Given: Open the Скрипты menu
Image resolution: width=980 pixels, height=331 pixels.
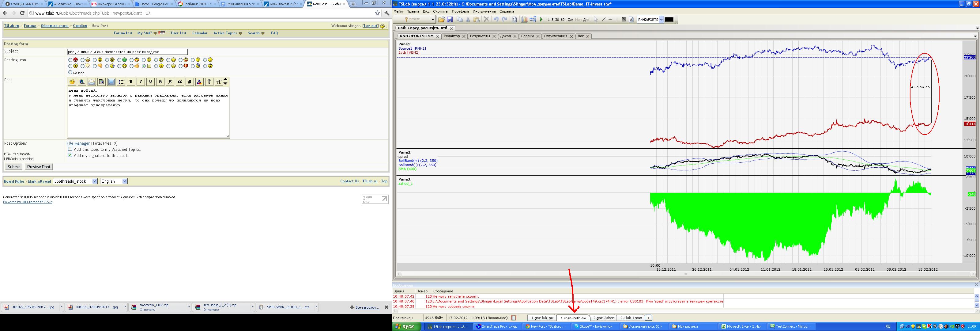Looking at the screenshot, I should 441,11.
